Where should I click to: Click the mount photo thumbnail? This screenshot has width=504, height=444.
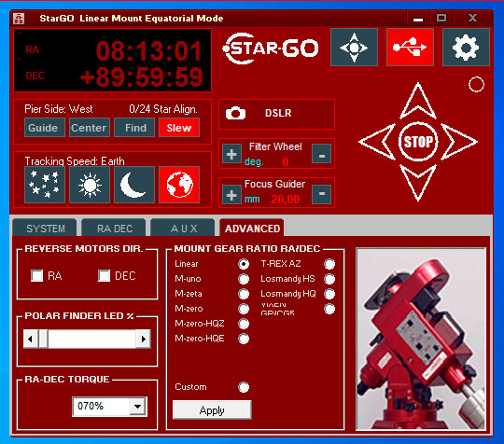pyautogui.click(x=421, y=339)
